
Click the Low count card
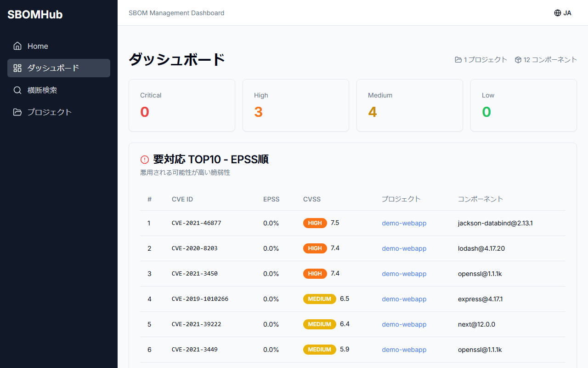pyautogui.click(x=524, y=105)
